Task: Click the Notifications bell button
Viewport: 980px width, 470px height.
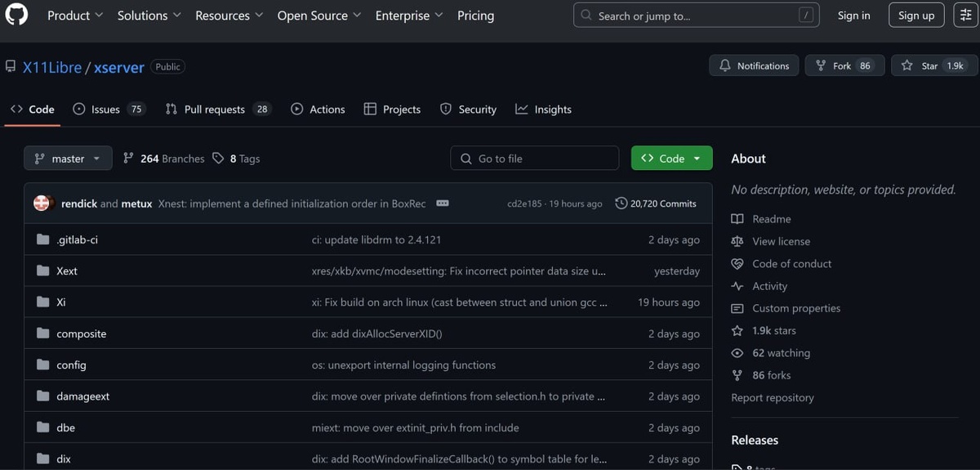Action: (x=754, y=66)
